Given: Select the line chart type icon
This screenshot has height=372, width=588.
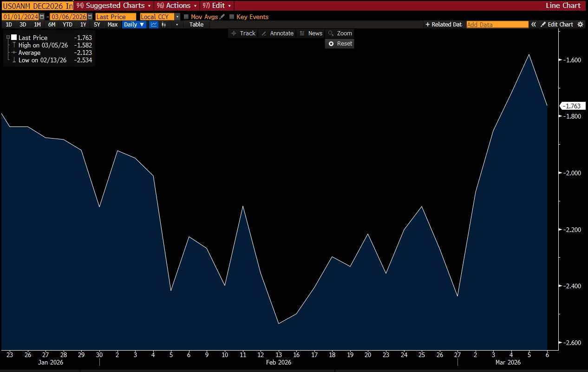Looking at the screenshot, I should [x=154, y=25].
